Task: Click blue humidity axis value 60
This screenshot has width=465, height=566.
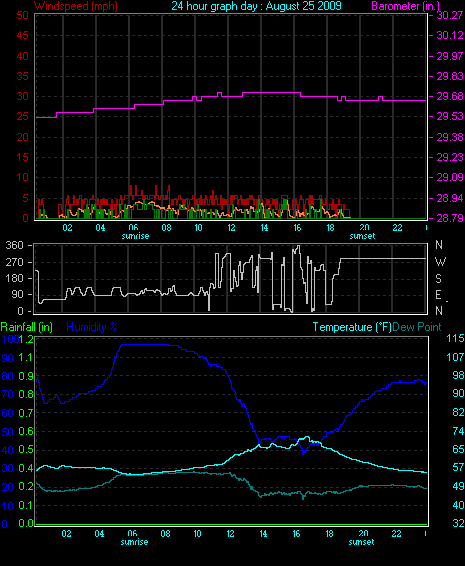Action: tap(8, 413)
